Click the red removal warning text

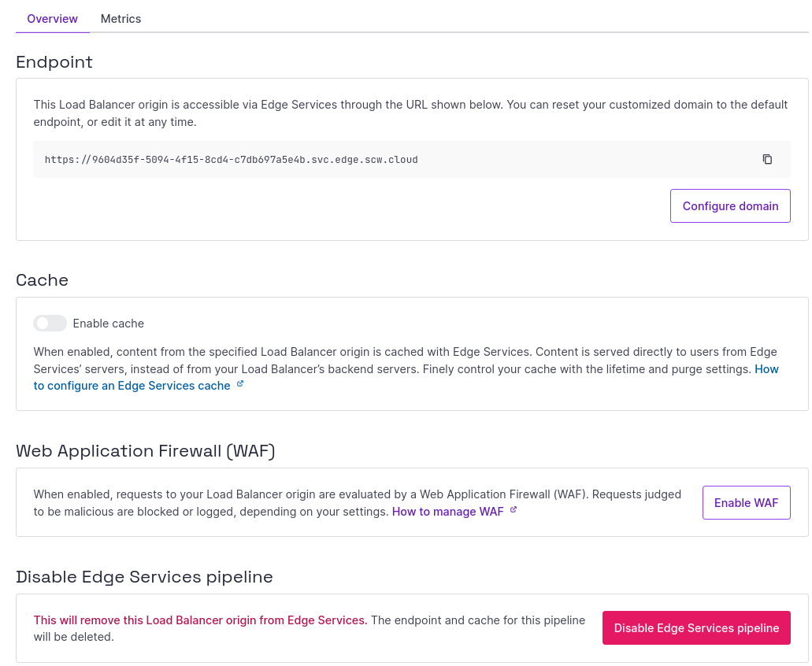click(198, 620)
